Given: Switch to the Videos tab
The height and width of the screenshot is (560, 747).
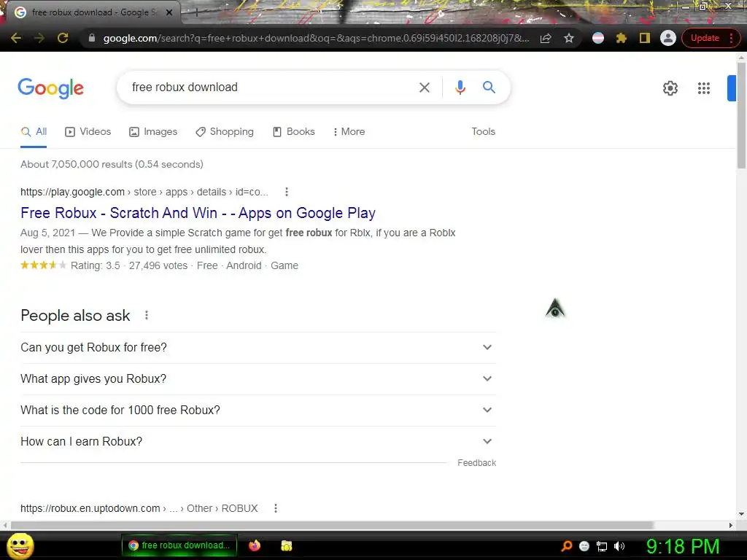Looking at the screenshot, I should (88, 131).
